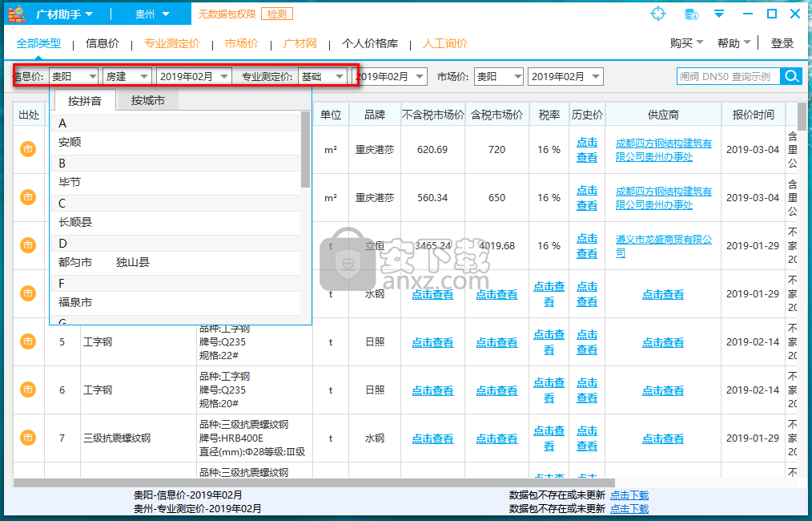Click the orange 市 badge in the 720 price row
Screen dimensions: 812x521
coord(28,149)
